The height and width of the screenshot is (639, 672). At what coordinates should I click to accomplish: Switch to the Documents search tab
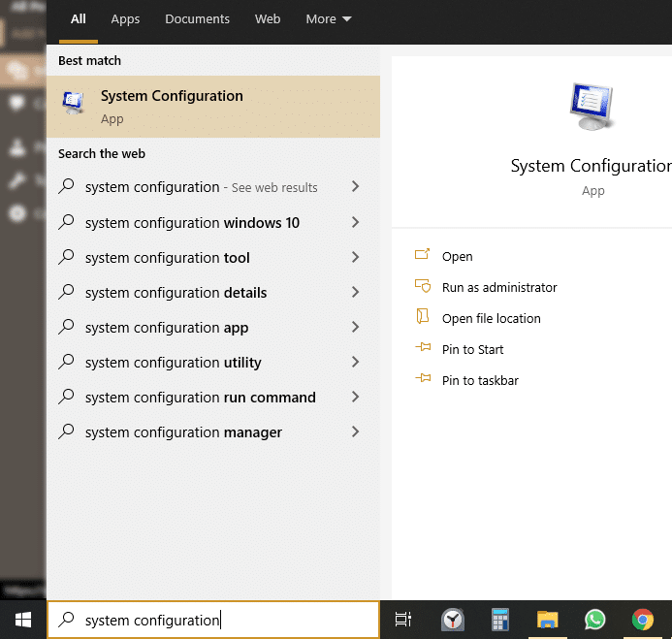(x=197, y=19)
